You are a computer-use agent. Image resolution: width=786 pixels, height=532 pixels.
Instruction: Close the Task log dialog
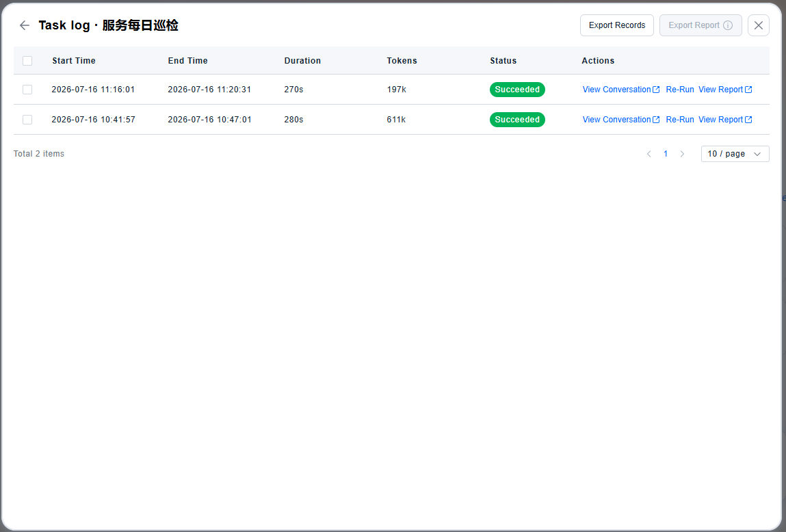click(759, 25)
